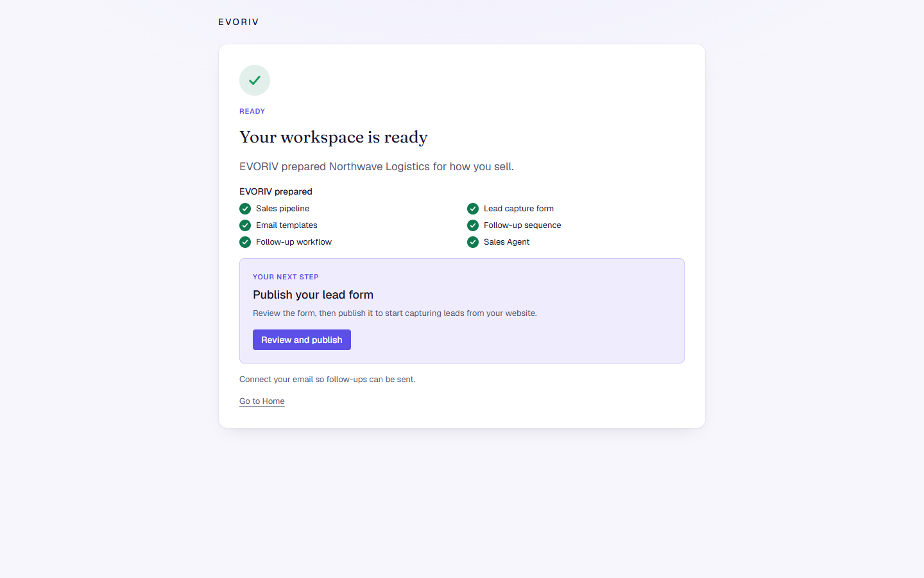Click the 'Follow-up sequence' list item text

pos(522,225)
